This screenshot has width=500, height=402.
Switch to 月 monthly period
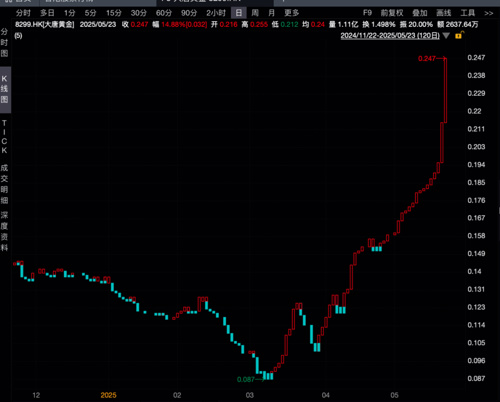click(x=272, y=13)
